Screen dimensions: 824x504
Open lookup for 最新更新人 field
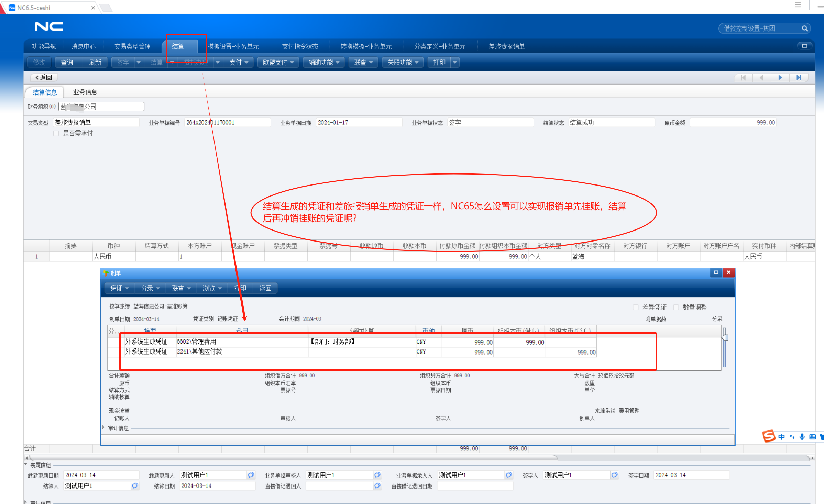251,475
